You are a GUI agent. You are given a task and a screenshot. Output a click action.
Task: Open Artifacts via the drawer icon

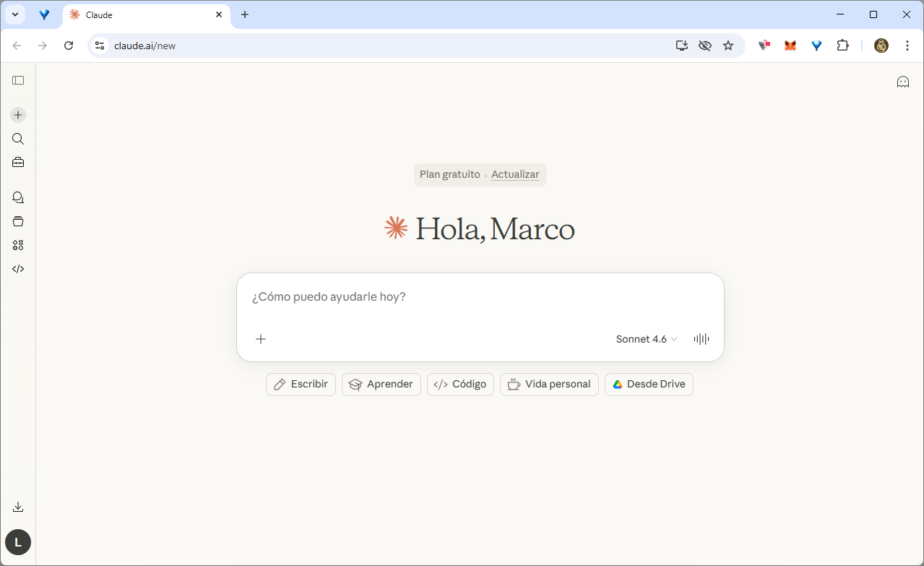coord(18,220)
